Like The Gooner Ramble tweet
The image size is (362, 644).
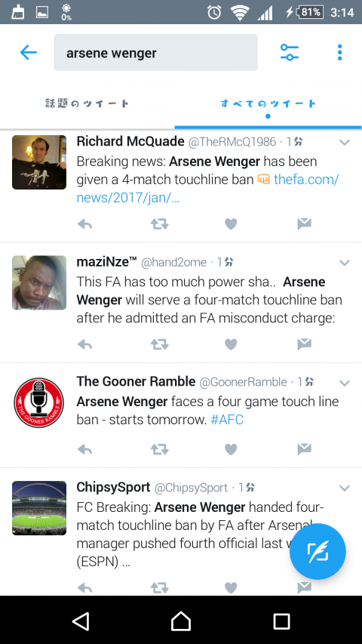coord(231,449)
